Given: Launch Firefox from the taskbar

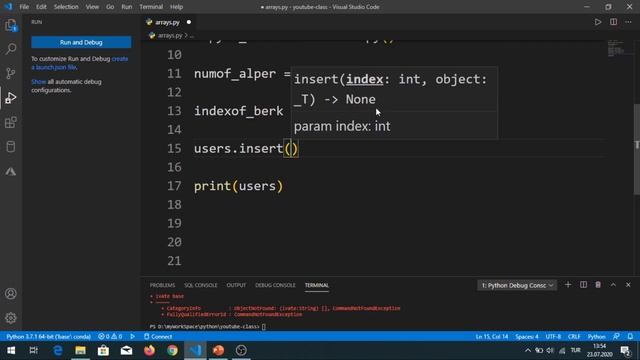Looking at the screenshot, I should 149,351.
